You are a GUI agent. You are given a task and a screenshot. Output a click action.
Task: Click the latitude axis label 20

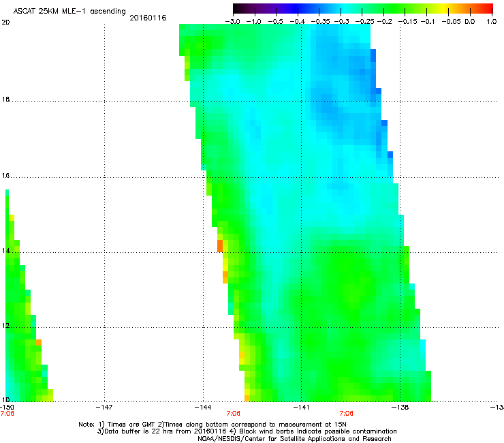[5, 22]
